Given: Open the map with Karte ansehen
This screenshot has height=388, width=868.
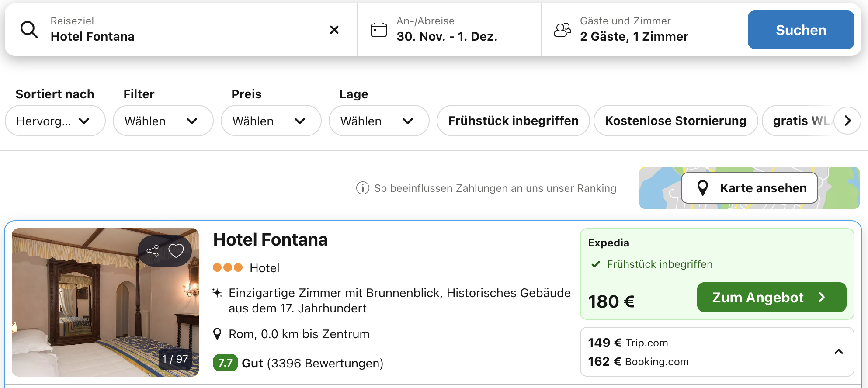Looking at the screenshot, I should (750, 188).
